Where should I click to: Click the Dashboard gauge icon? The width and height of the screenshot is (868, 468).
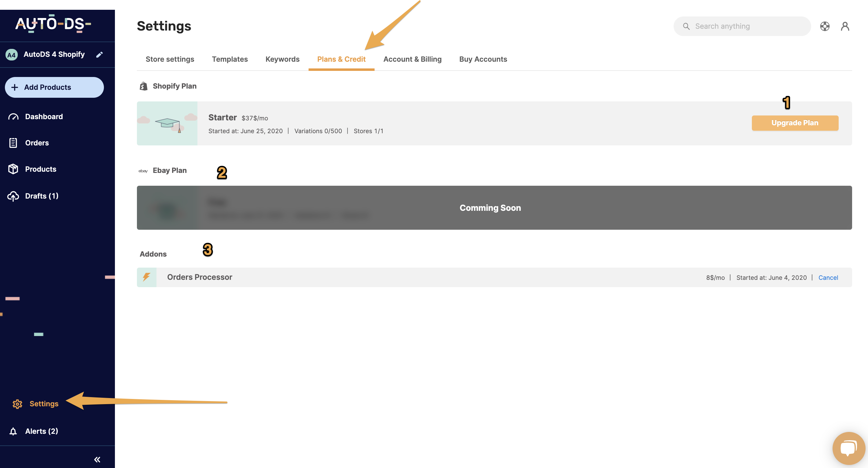[13, 117]
